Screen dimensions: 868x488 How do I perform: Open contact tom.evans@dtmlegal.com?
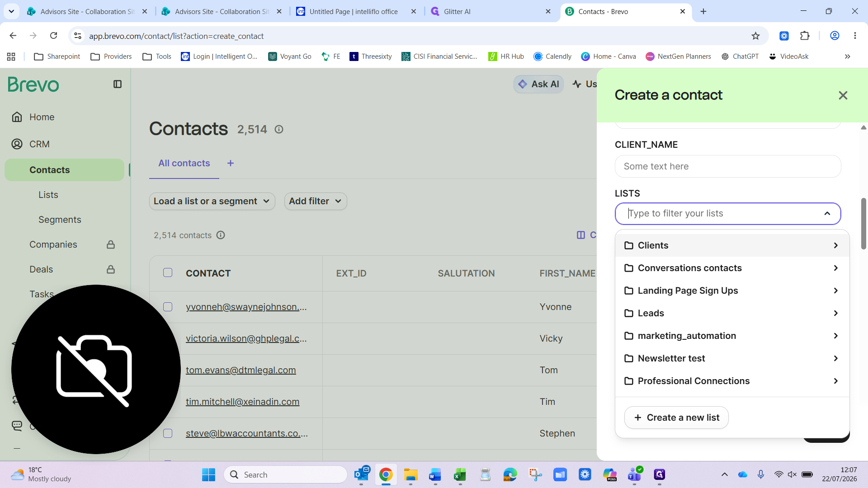(x=241, y=370)
